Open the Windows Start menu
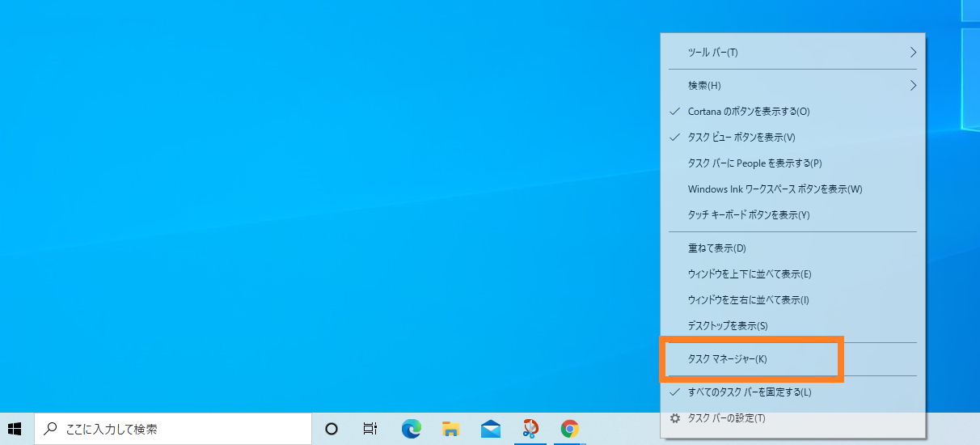The height and width of the screenshot is (445, 980). pos(15,429)
